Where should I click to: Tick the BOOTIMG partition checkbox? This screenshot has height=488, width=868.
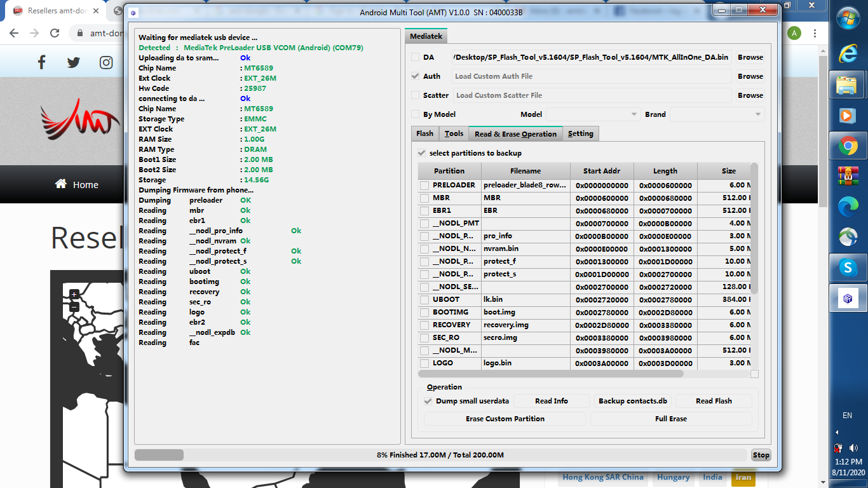[x=424, y=312]
